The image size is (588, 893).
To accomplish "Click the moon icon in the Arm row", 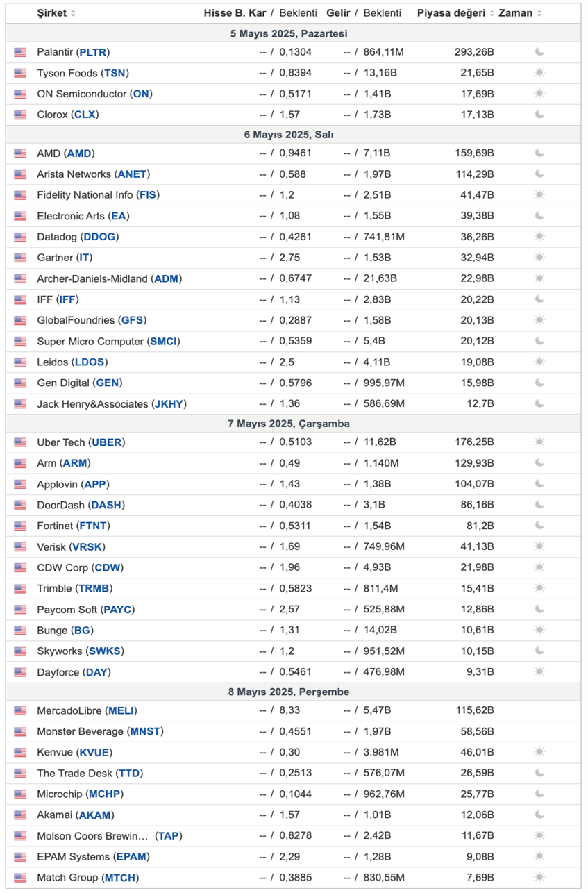I will click(539, 463).
